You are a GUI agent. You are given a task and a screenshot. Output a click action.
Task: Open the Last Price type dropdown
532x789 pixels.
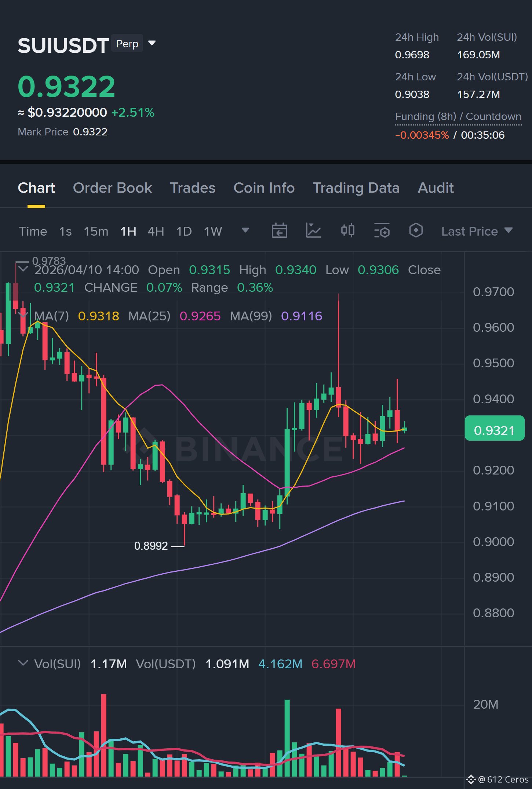click(x=477, y=231)
